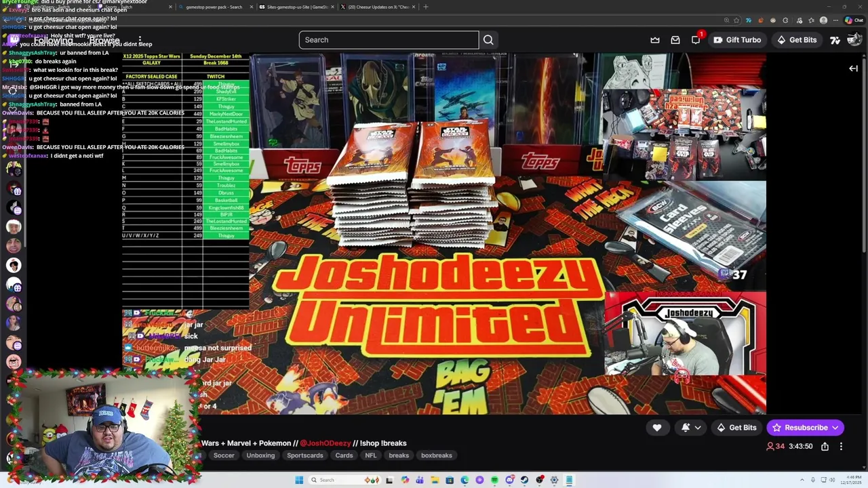Expand chat with collapse arrow icon
Viewport: 868px width, 488px height.
853,68
